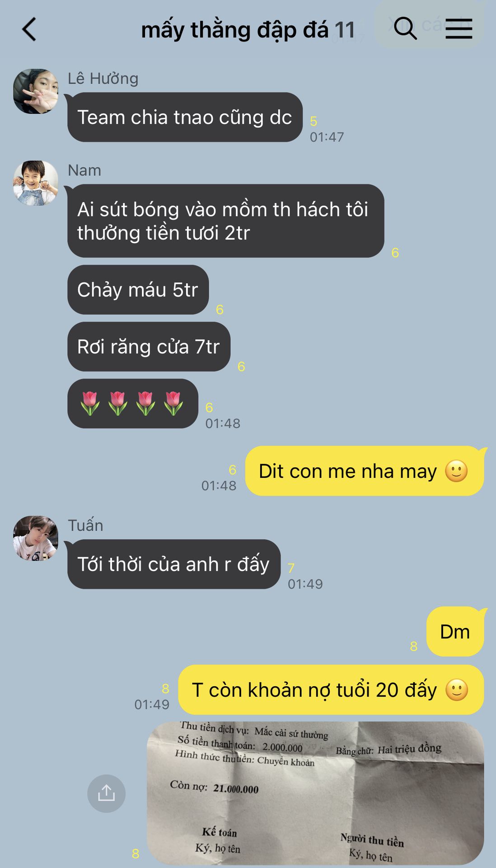
Task: Tap Nam's profile avatar
Action: (x=36, y=183)
